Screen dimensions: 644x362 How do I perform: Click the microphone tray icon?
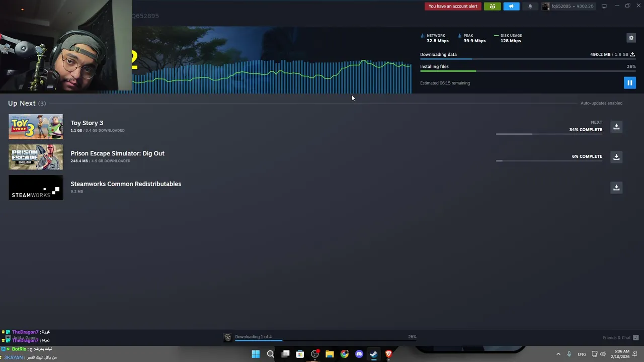569,354
